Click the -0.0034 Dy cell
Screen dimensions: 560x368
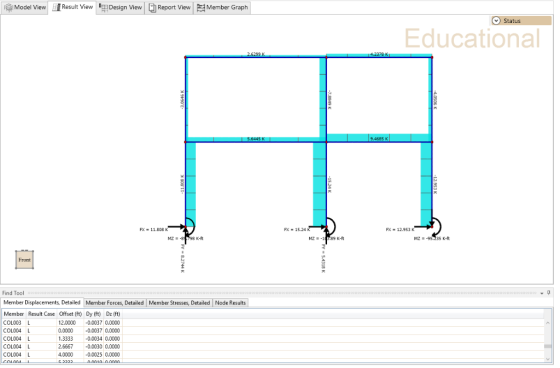click(x=94, y=339)
